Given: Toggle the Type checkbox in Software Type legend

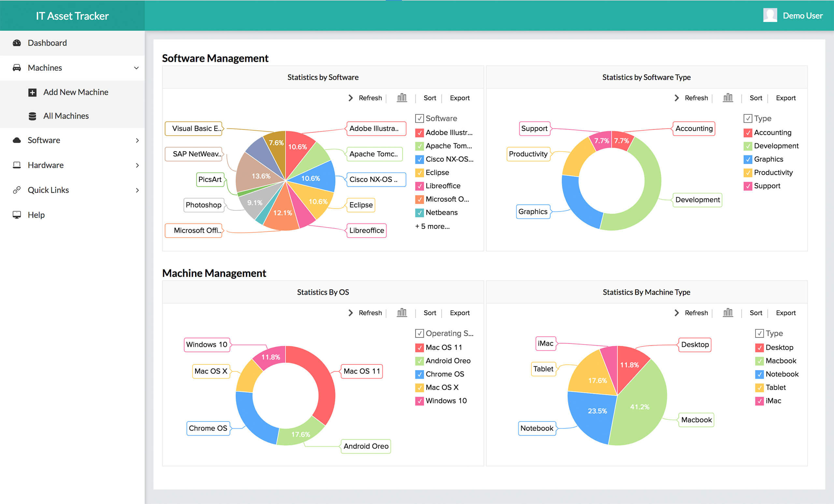Looking at the screenshot, I should [x=748, y=118].
